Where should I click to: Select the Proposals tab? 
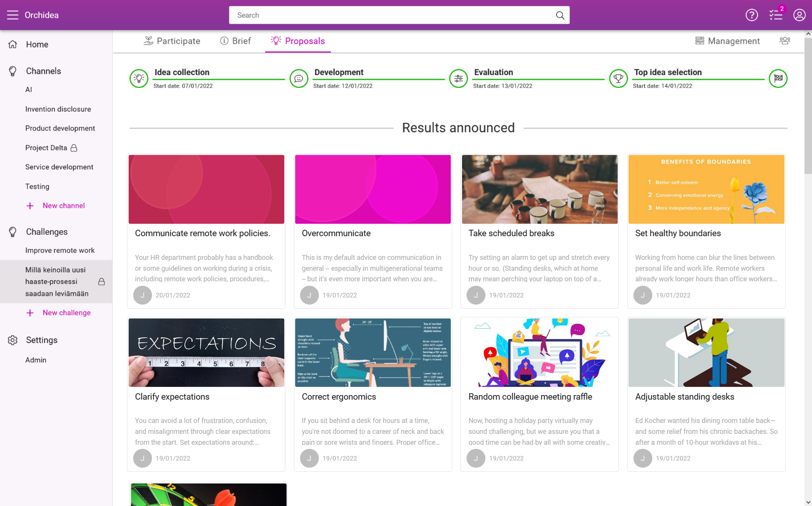tap(298, 41)
